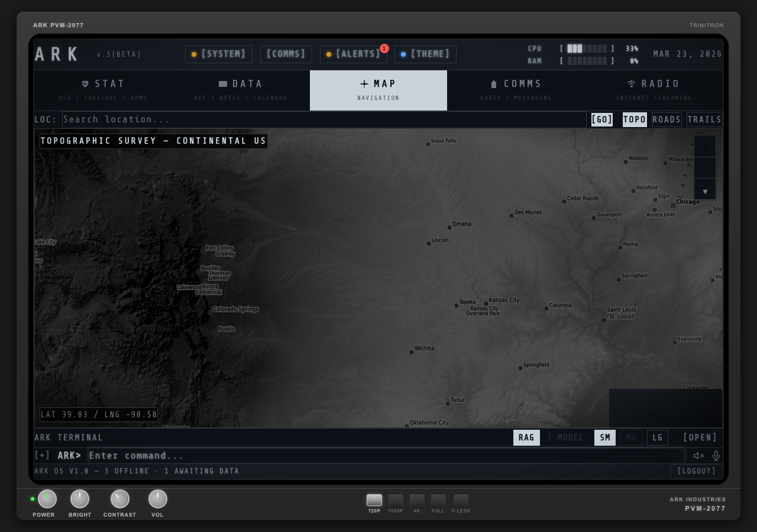Click the mobile phone icon on COMMS tab
Image resolution: width=757 pixels, height=532 pixels.
(x=494, y=83)
